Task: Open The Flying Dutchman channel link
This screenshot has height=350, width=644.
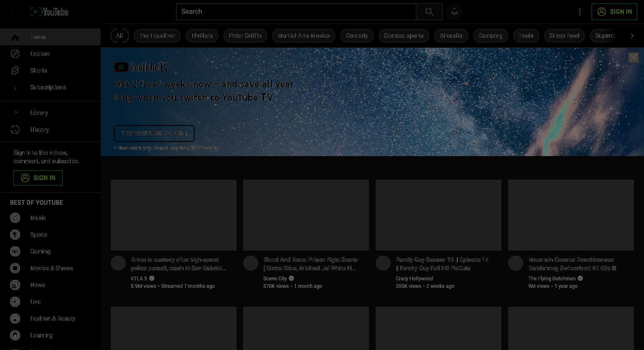Action: (x=552, y=279)
